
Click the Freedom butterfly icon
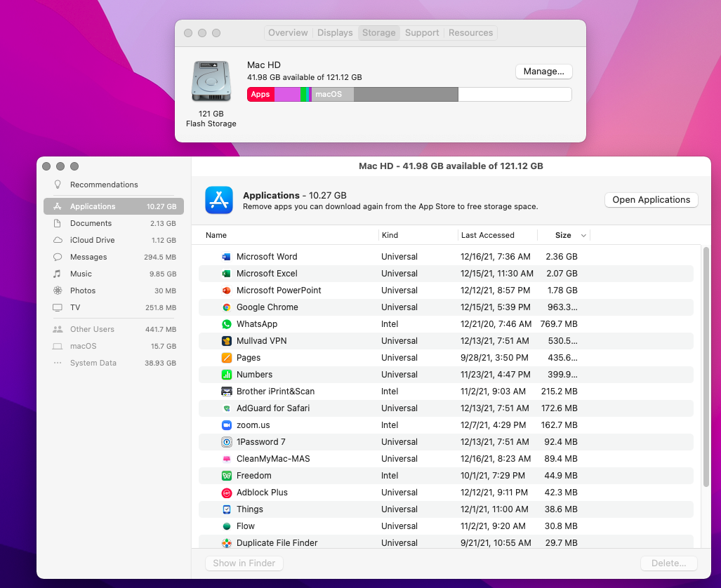(x=226, y=475)
